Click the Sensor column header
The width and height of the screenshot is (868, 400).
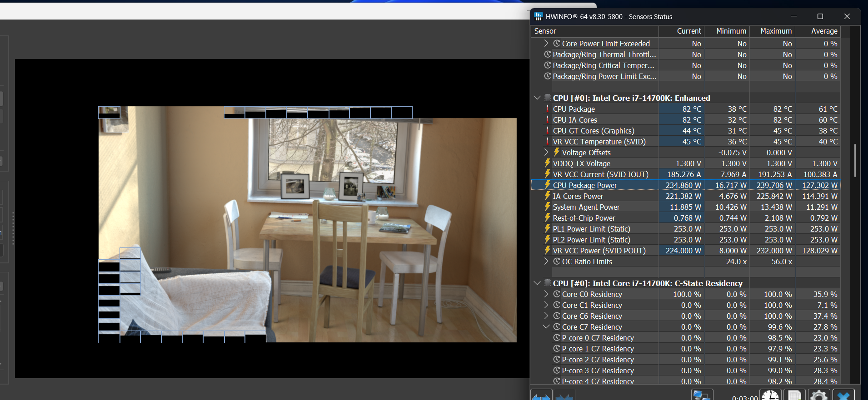[x=595, y=31]
